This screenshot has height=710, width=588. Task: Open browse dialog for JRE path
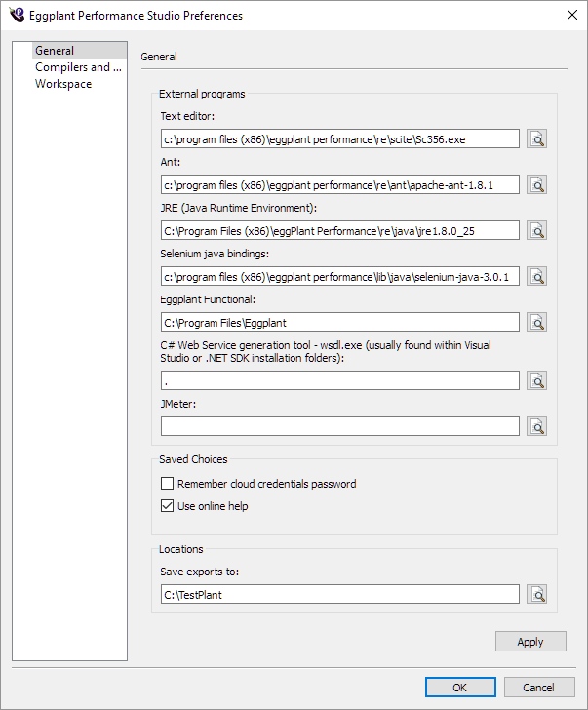(536, 230)
